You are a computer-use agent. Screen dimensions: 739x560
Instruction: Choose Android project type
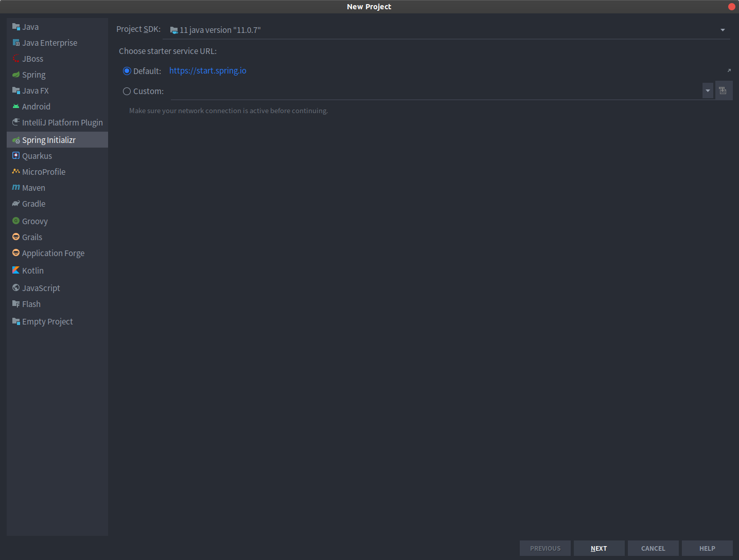tap(57, 106)
